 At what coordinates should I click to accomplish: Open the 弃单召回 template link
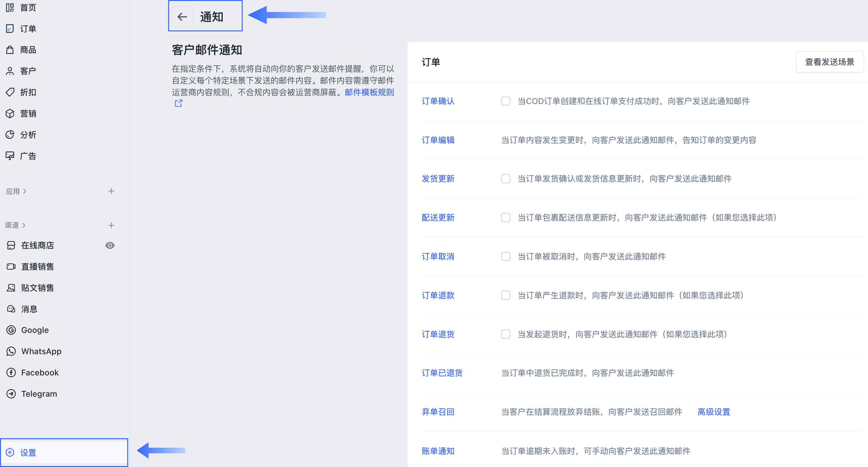pyautogui.click(x=438, y=412)
